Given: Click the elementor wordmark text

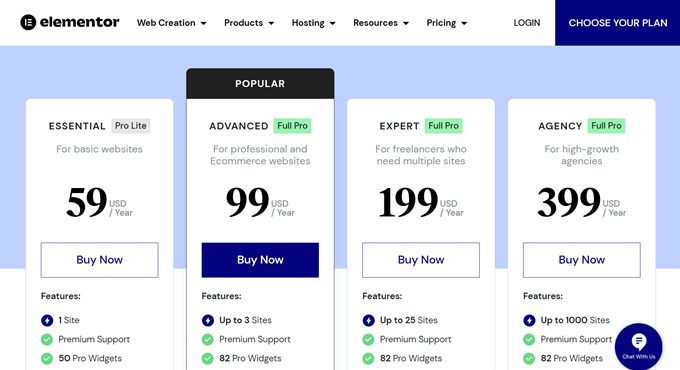Looking at the screenshot, I should coord(79,22).
